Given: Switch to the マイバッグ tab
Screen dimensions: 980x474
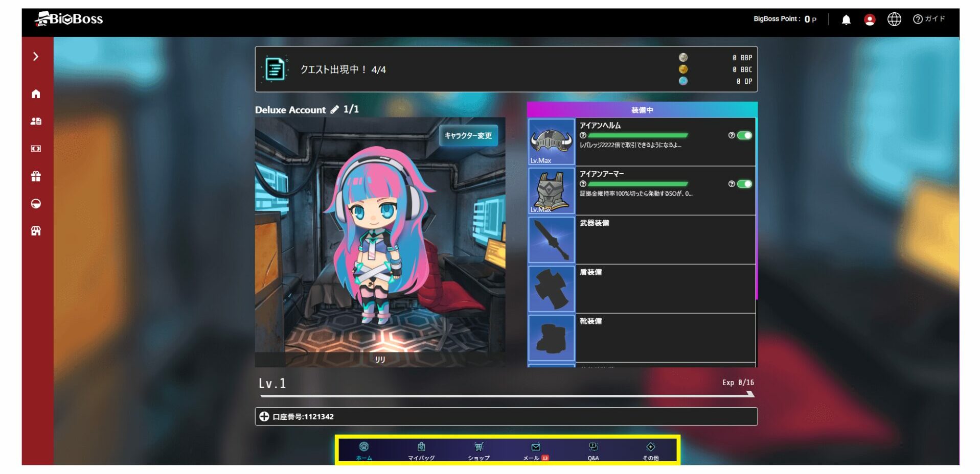Looking at the screenshot, I should [x=421, y=451].
